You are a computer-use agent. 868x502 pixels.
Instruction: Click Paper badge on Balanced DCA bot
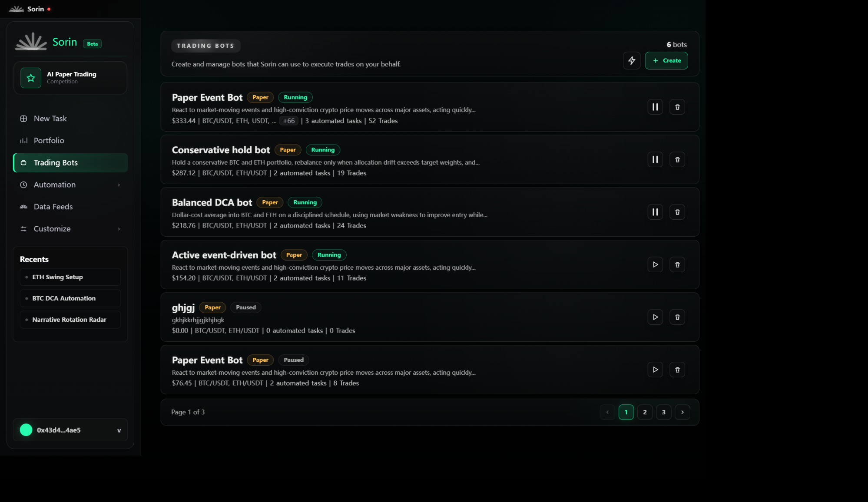[x=270, y=202]
